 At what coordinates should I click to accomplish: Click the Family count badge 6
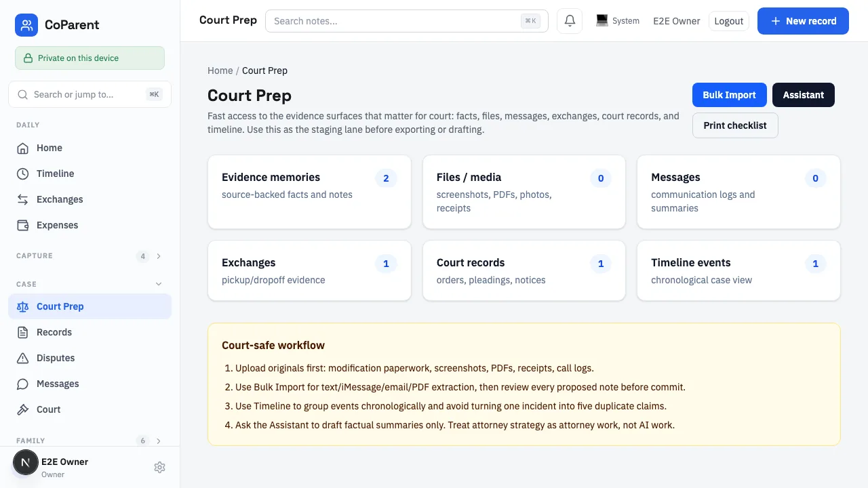pos(142,441)
